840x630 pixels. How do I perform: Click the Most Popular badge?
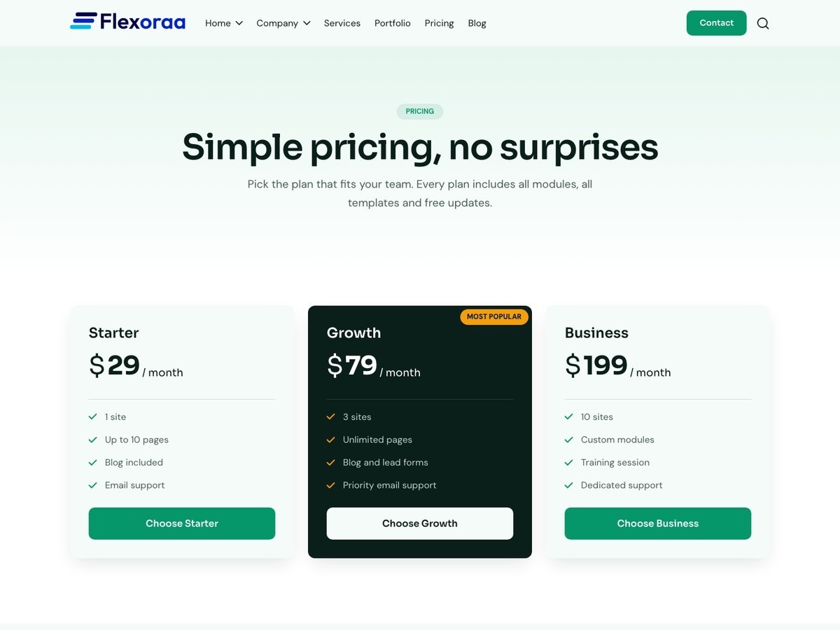click(x=494, y=316)
